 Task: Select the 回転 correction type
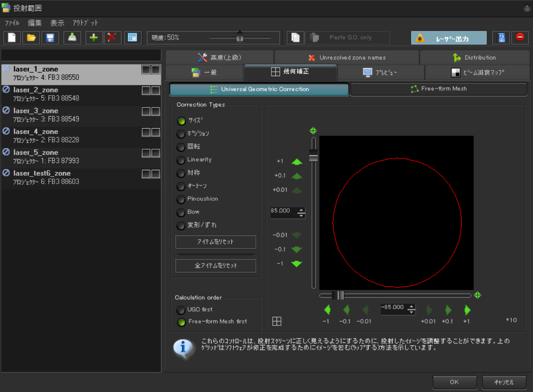click(181, 147)
